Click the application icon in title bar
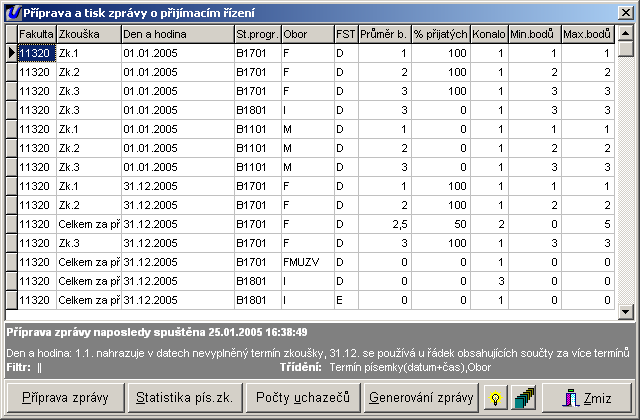Viewport: 640px width, 420px height. coord(12,9)
